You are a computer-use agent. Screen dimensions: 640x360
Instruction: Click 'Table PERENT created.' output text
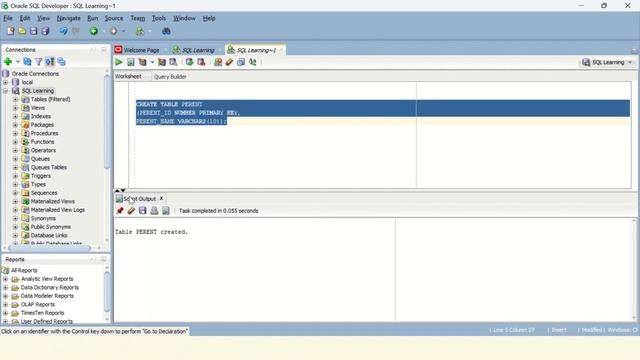point(151,232)
